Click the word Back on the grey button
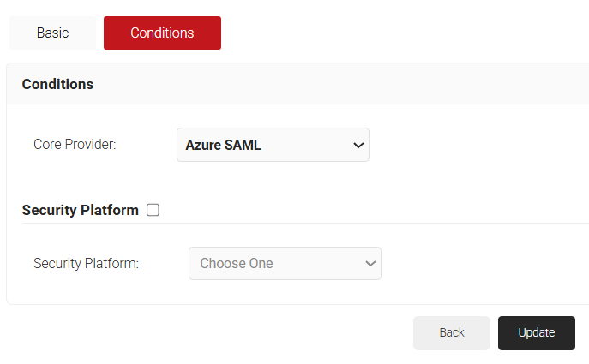589x364 pixels. coord(452,333)
